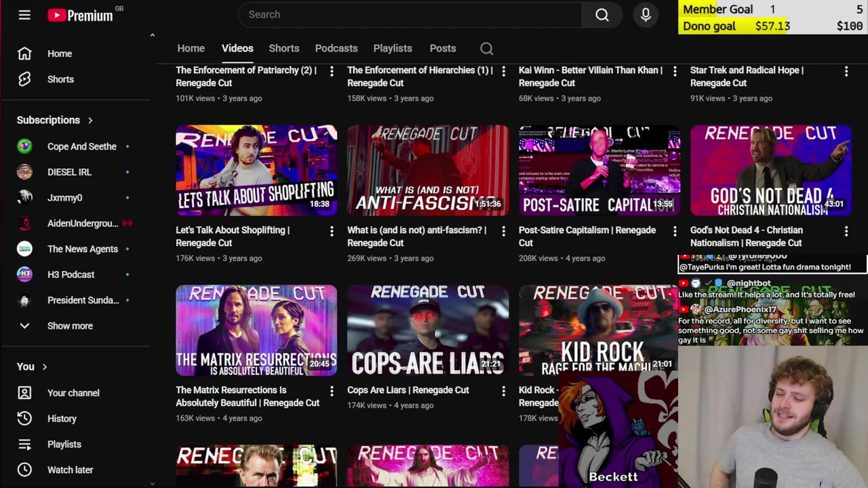The height and width of the screenshot is (488, 868).
Task: Open Enforcement of Hierarchies title
Action: pos(420,77)
